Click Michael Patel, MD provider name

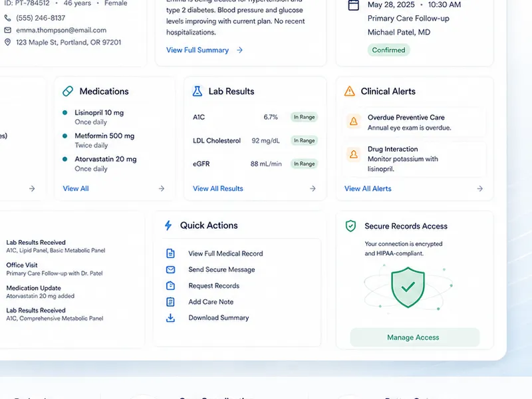pyautogui.click(x=399, y=32)
